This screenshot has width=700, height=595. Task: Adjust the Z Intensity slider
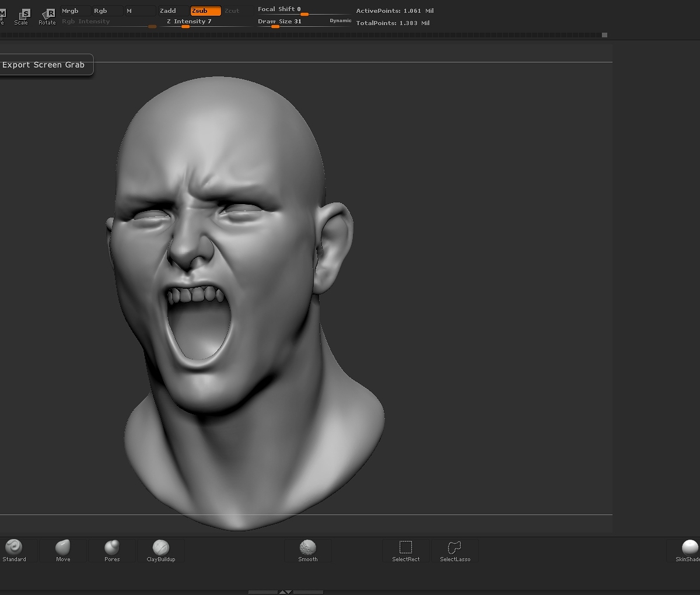point(205,23)
